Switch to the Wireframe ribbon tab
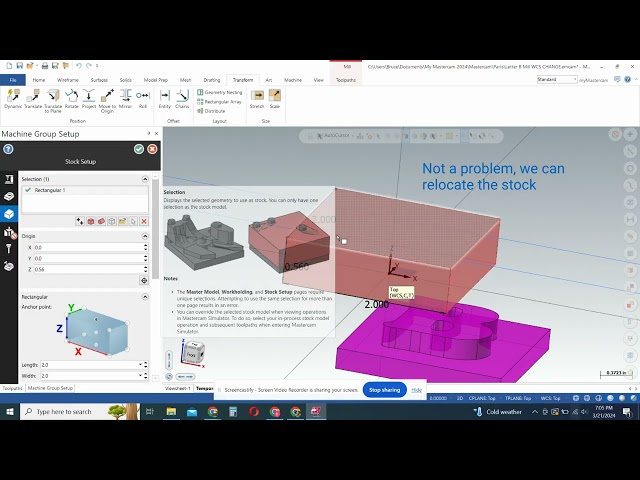 [67, 80]
